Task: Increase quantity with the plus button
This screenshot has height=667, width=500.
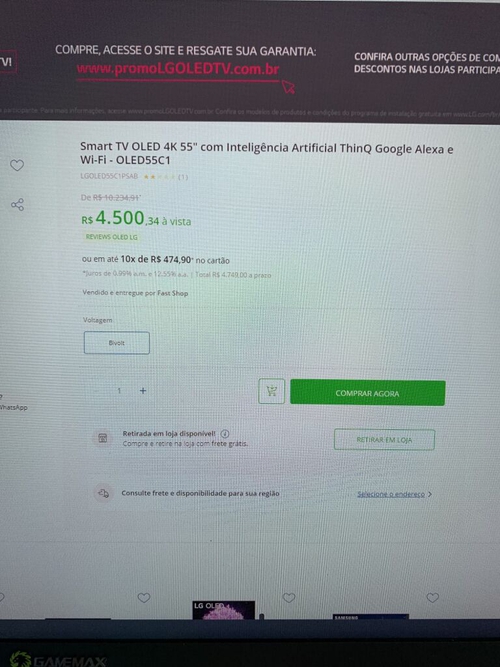Action: pyautogui.click(x=143, y=391)
